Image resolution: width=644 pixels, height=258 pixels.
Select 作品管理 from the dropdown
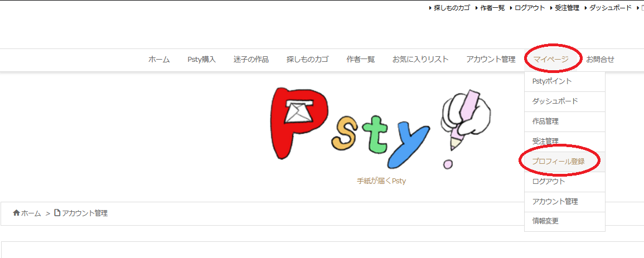point(565,121)
